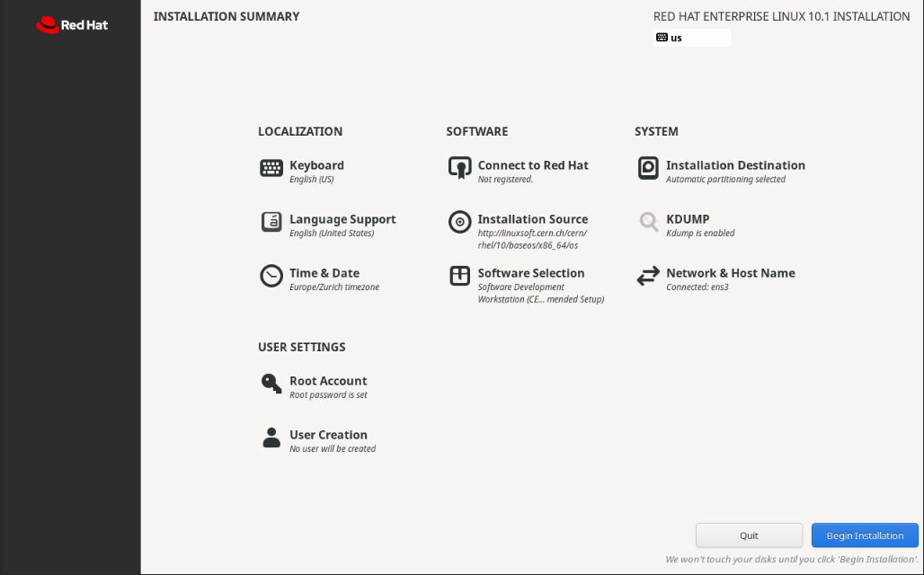Screen dimensions: 924x575
Task: Click the User Creation person icon
Action: (271, 438)
